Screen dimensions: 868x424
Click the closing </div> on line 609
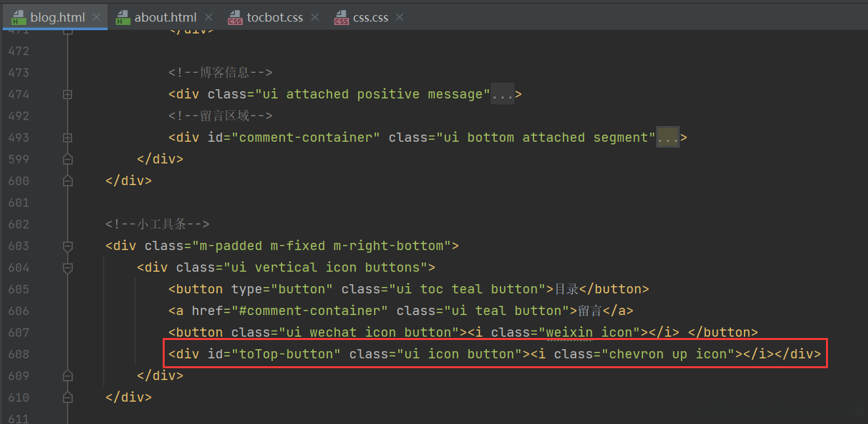coord(160,376)
